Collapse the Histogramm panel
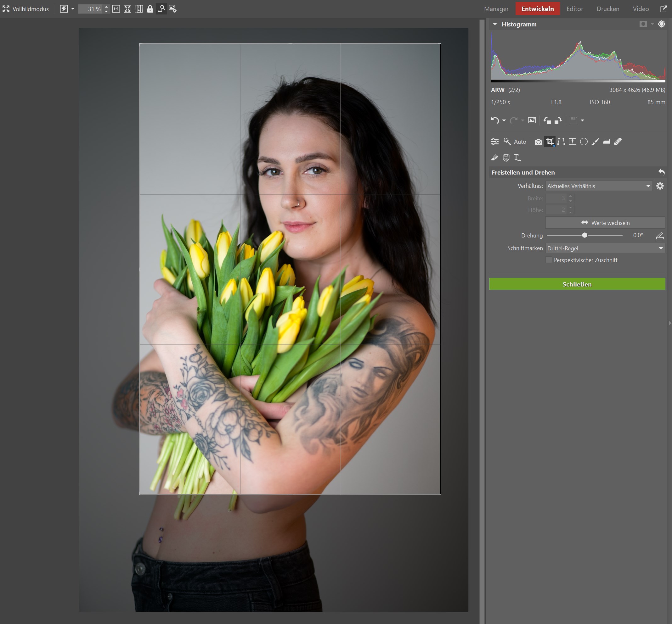 [495, 24]
